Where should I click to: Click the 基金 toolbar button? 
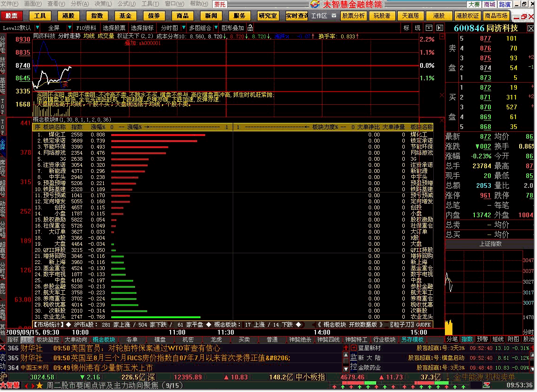(125, 16)
